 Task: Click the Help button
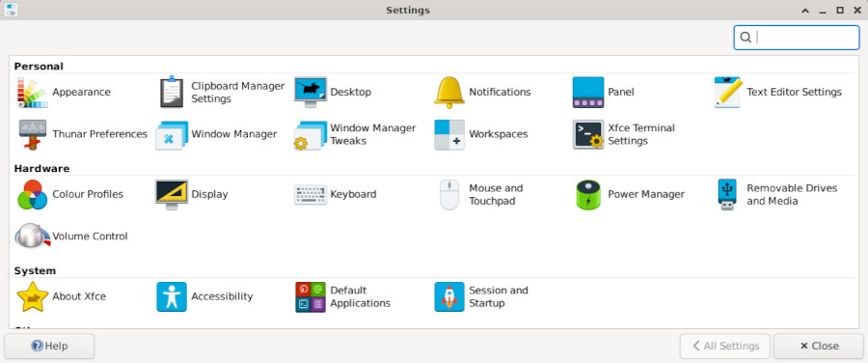coord(49,347)
